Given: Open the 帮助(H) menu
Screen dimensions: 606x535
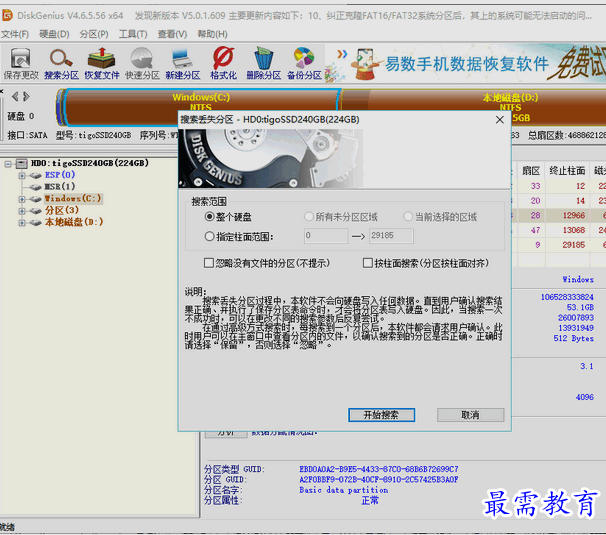Looking at the screenshot, I should coord(213,34).
